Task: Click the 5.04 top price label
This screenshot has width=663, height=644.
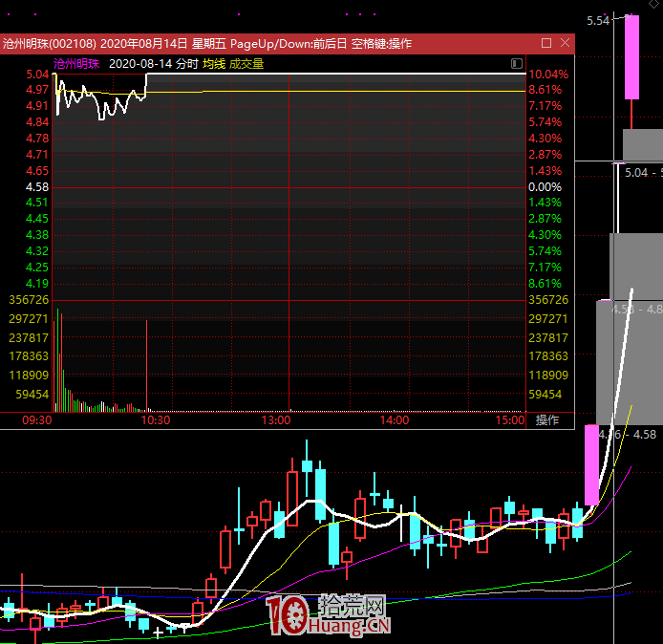Action: [x=37, y=75]
